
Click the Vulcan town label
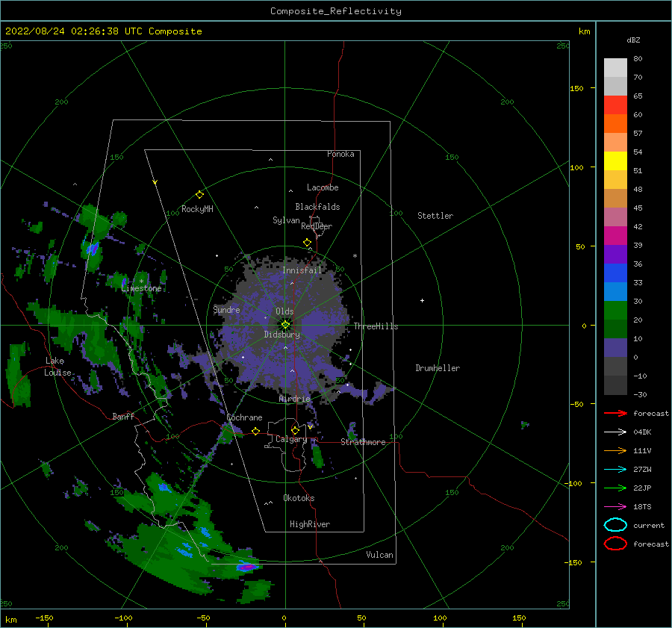[379, 555]
